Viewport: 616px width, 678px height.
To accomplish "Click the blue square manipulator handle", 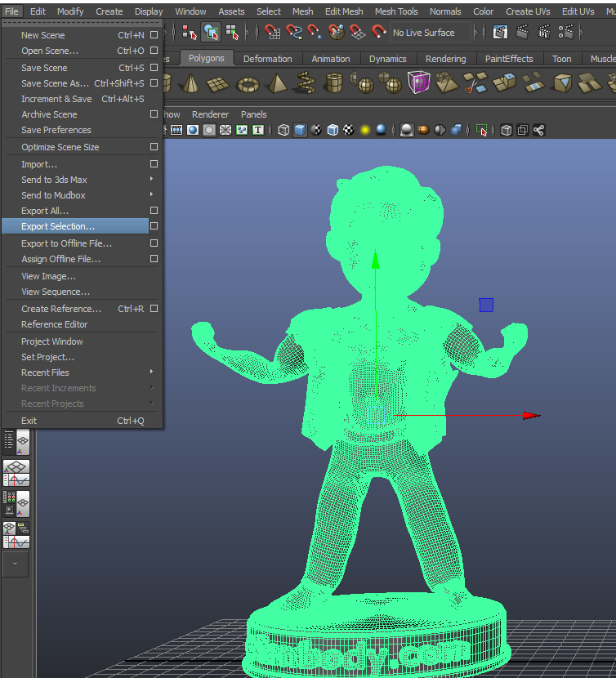I will [486, 305].
